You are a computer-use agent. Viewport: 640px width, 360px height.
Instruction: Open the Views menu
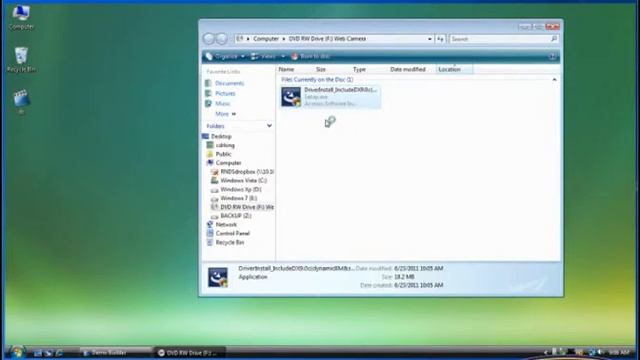click(x=264, y=56)
